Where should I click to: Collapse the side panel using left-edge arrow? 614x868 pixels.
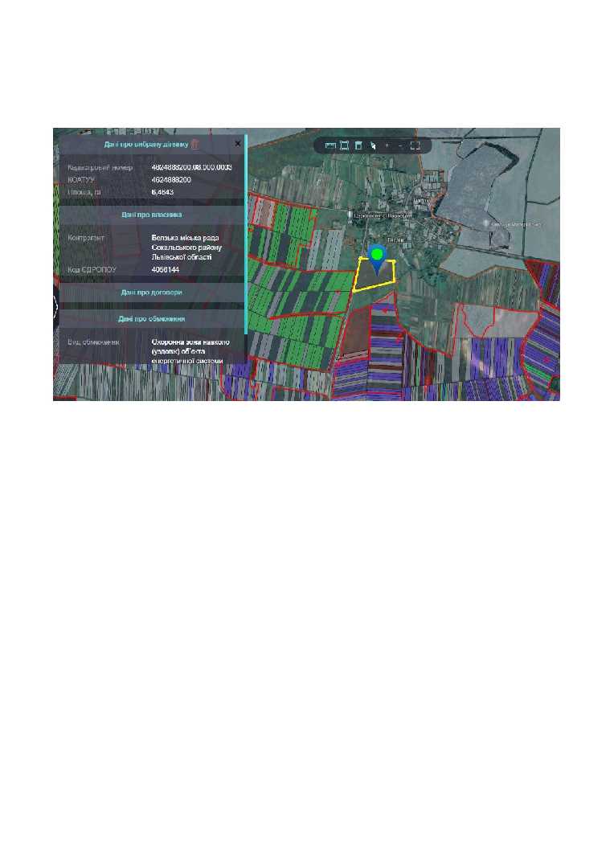click(x=55, y=307)
